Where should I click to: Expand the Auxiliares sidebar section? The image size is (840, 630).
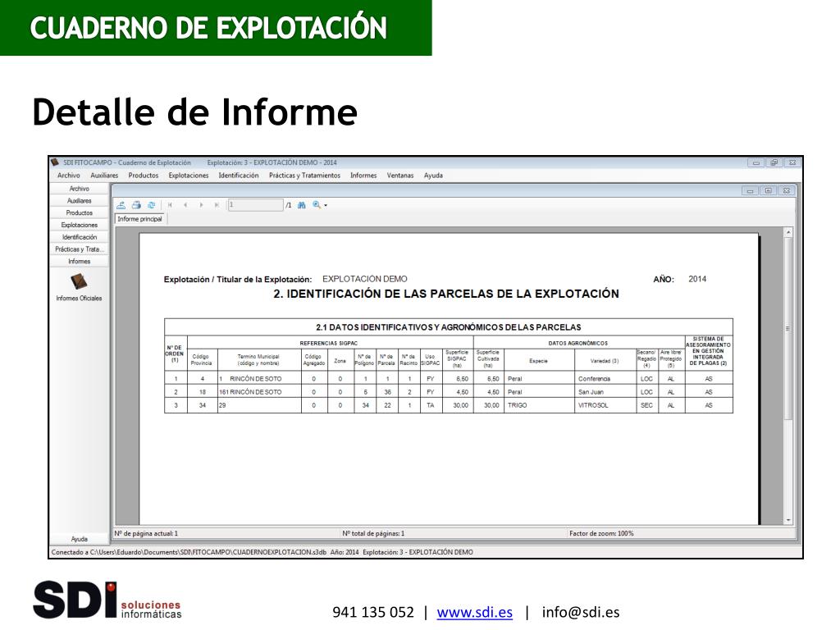click(80, 201)
